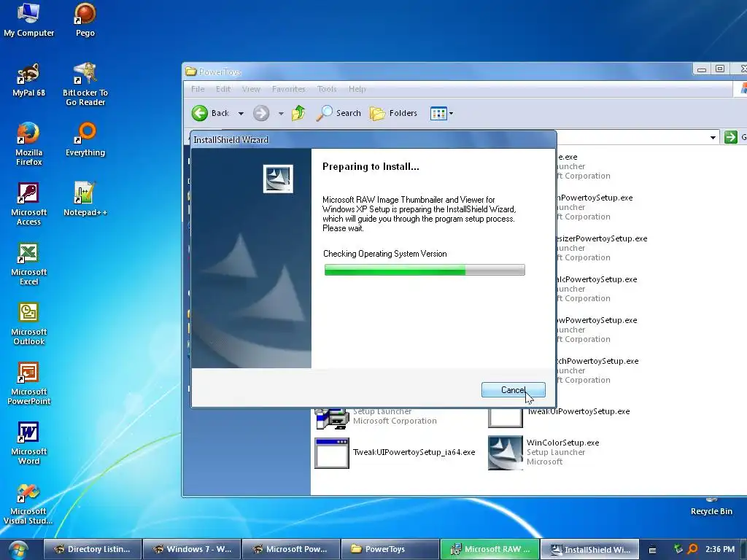Click the Up folder icon in PowerToys toolbar
The height and width of the screenshot is (560, 747).
tap(298, 113)
